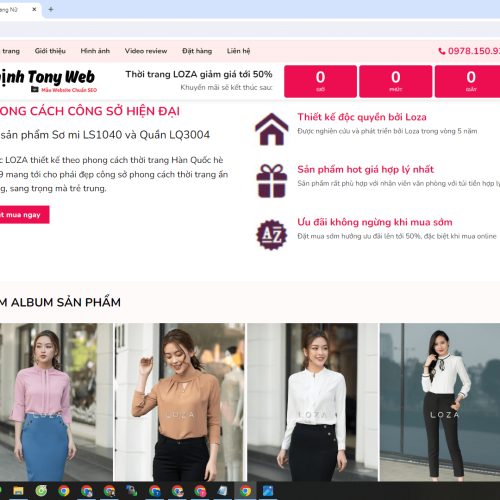Open the white shirt black skirt photo
500x500 pixels.
point(312,402)
